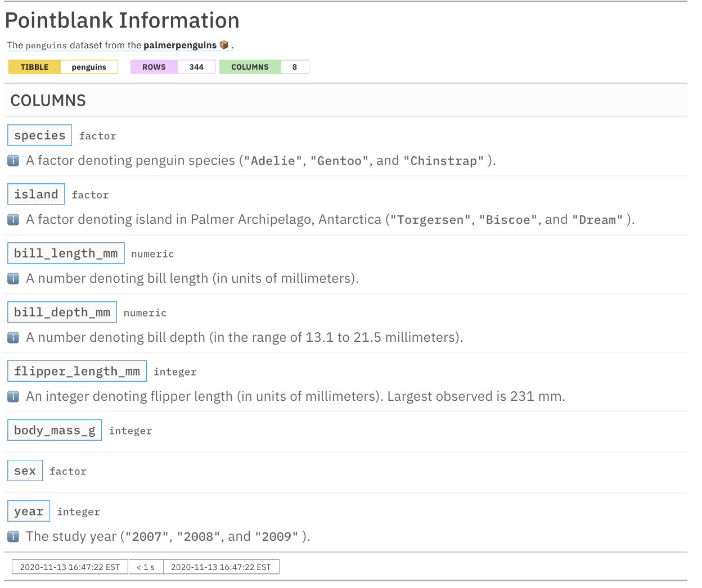Click the yellow TIBBLE label
Image resolution: width=702 pixels, height=588 pixels.
pyautogui.click(x=34, y=67)
